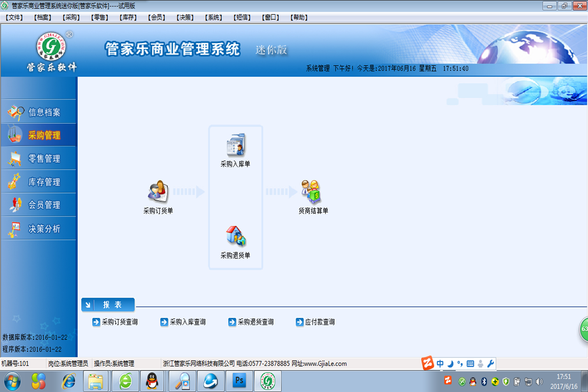Image resolution: width=588 pixels, height=392 pixels.
Task: Toggle the 中 Chinese input mode
Action: (440, 364)
